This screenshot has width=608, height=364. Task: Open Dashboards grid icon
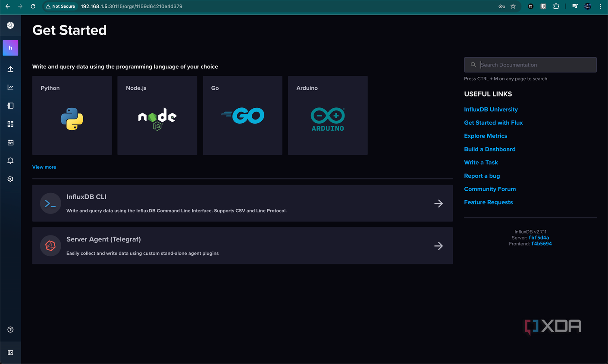coord(10,124)
